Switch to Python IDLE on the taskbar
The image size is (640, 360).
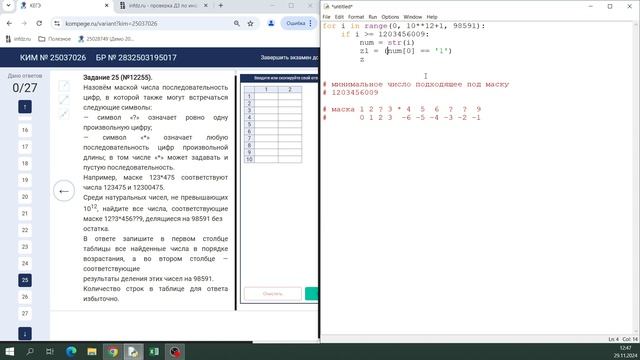click(x=133, y=351)
